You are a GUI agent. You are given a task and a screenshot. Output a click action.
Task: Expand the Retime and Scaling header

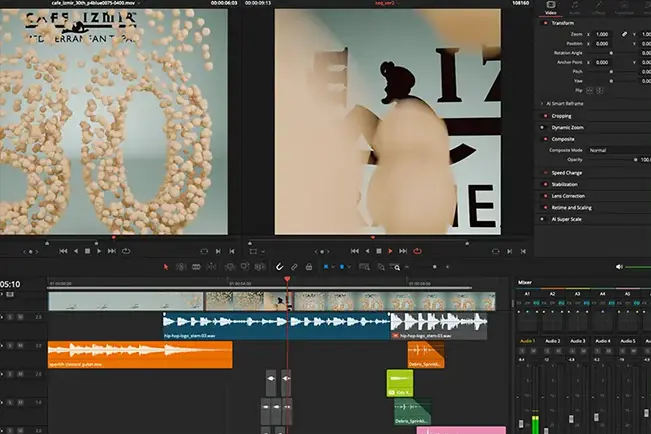(x=571, y=208)
